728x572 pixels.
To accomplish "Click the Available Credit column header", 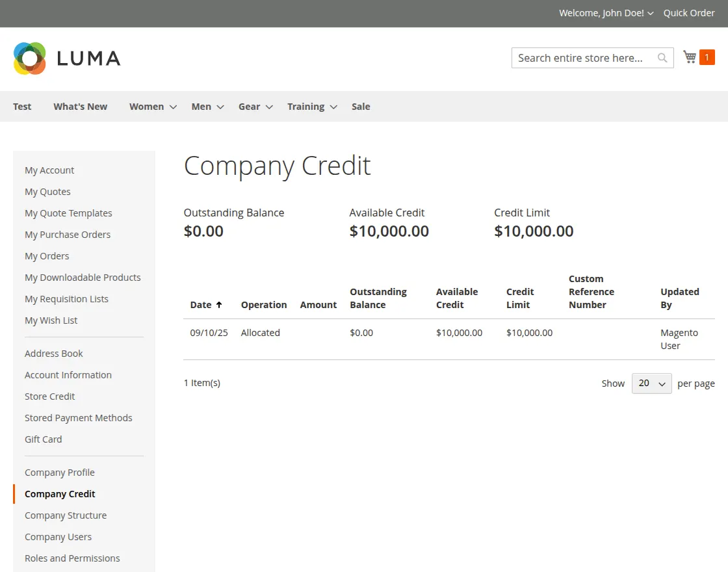I will (457, 298).
